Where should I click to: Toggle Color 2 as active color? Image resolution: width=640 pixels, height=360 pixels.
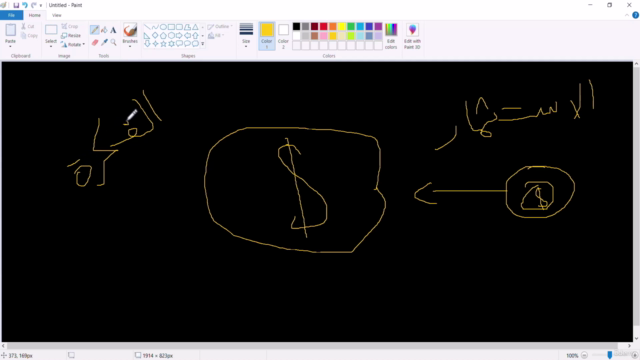pos(283,36)
